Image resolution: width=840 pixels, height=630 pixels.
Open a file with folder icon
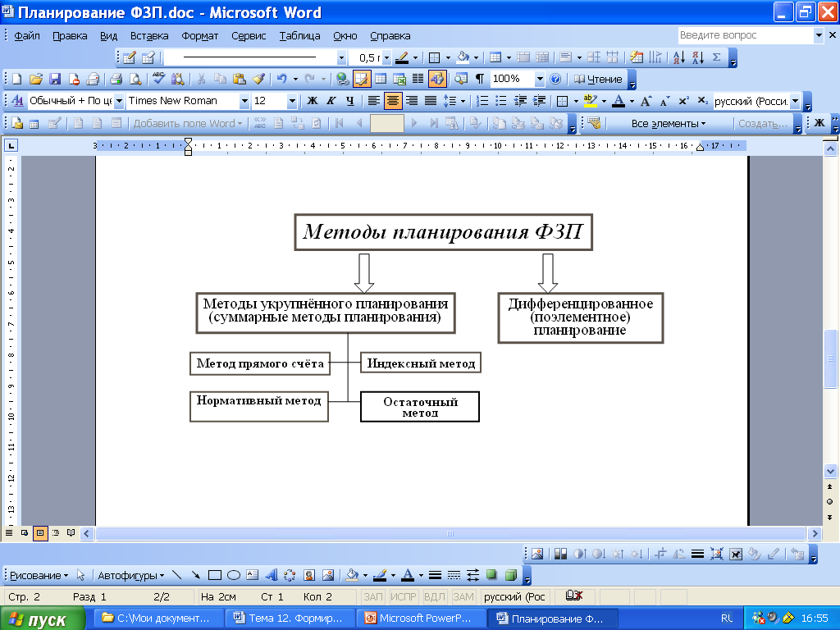coord(36,80)
